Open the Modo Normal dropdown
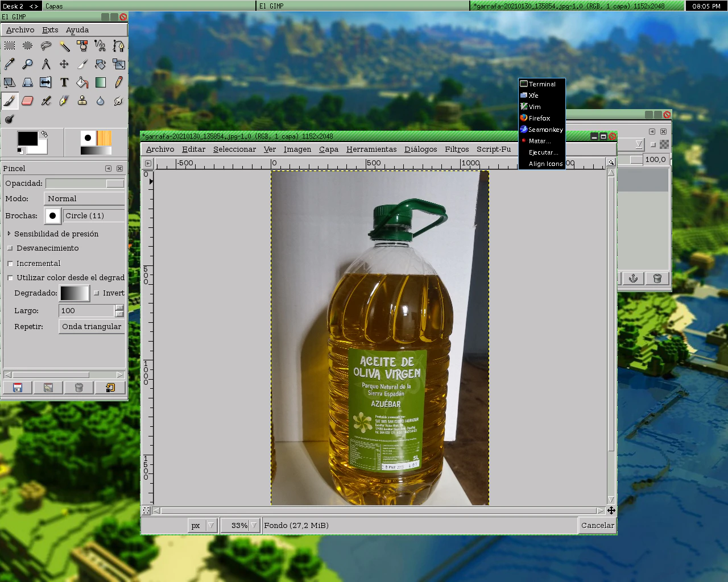The width and height of the screenshot is (728, 582). [x=84, y=198]
